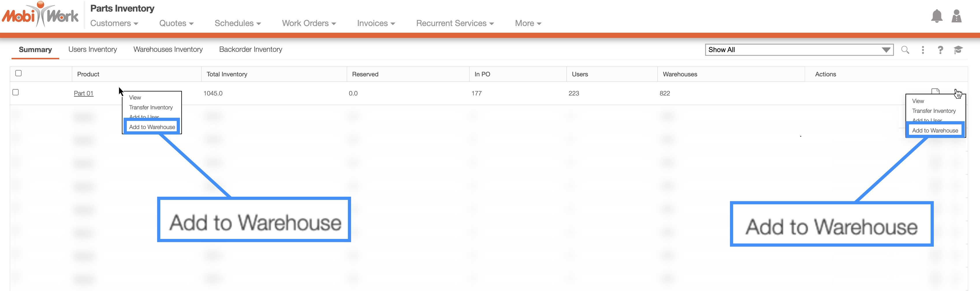Expand the Show All filter dropdown
The image size is (980, 291).
click(x=799, y=50)
